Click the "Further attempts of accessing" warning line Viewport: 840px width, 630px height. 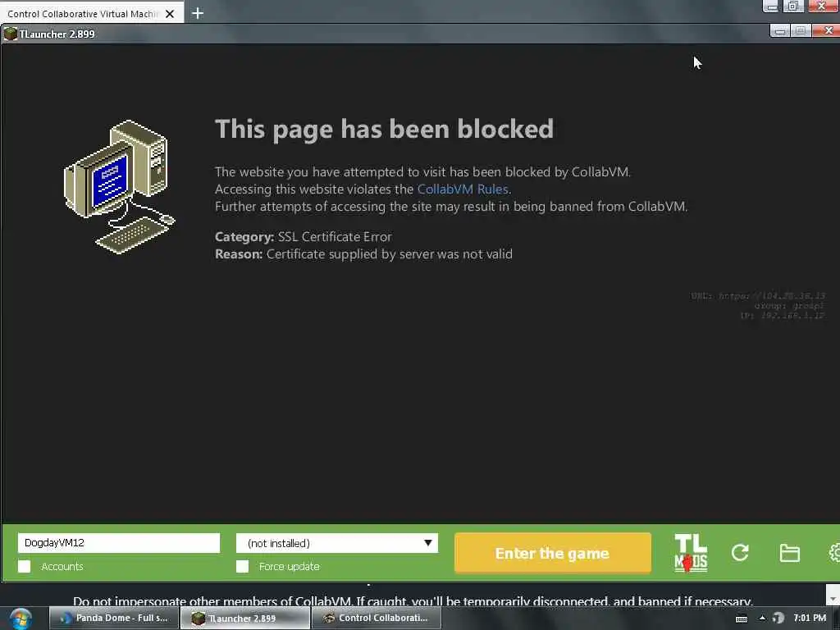pyautogui.click(x=451, y=206)
